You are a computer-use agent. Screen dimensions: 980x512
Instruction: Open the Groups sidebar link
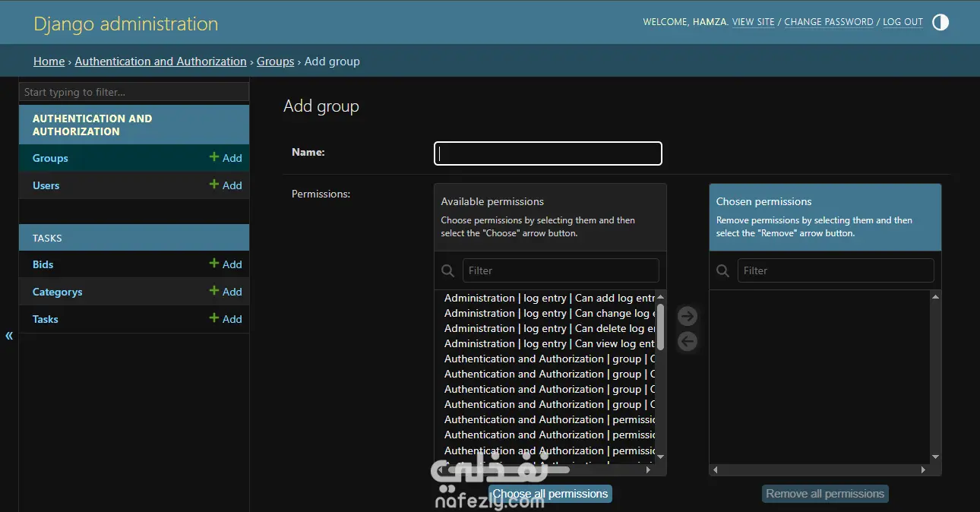(50, 158)
